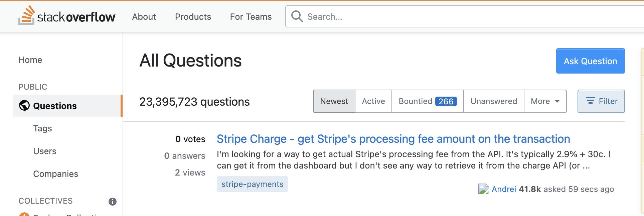Open the Collectives info icon
Screen dimensions: 644x216
113,202
